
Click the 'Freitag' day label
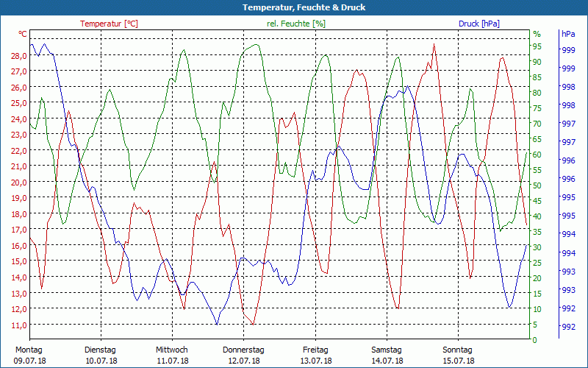coord(315,350)
